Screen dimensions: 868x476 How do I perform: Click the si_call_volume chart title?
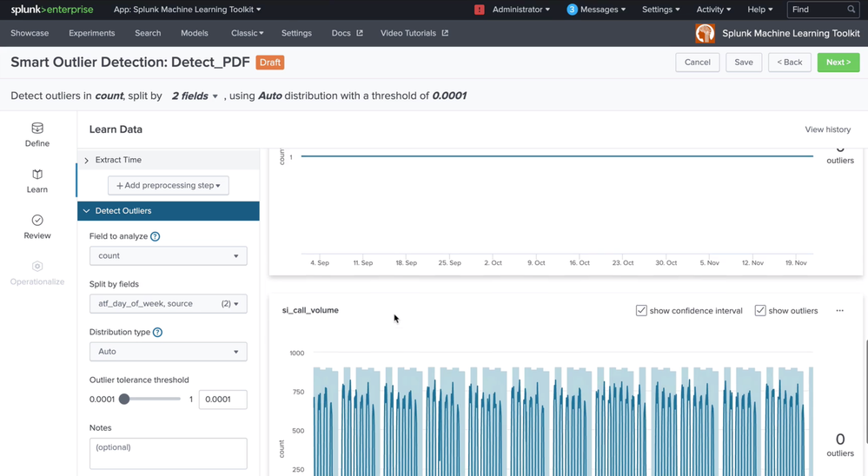click(310, 310)
